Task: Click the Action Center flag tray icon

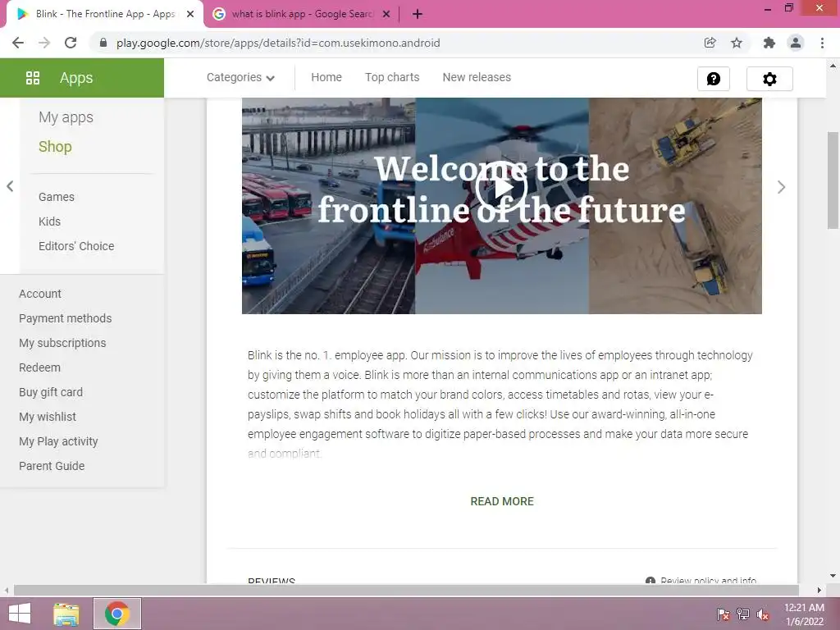Action: pyautogui.click(x=724, y=614)
